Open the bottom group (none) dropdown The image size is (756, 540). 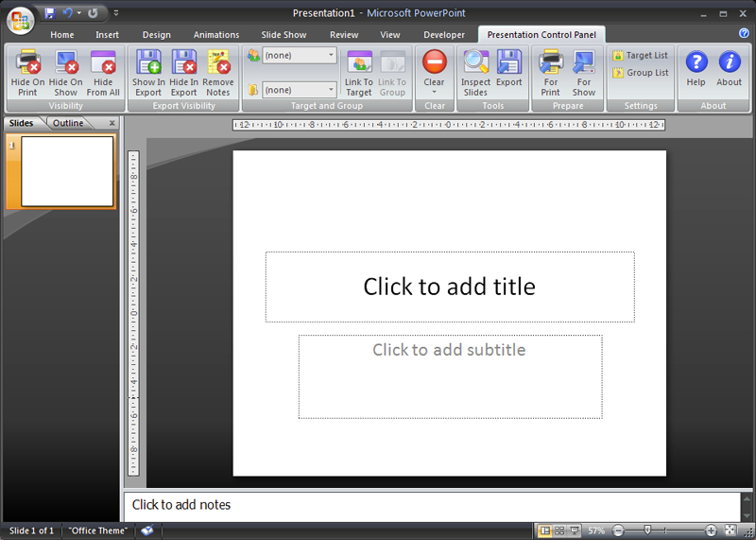click(x=299, y=91)
